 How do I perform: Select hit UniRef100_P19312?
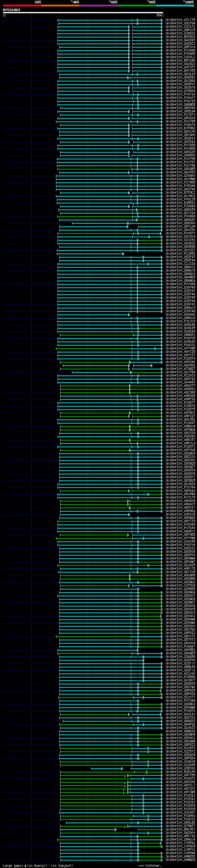180,796
